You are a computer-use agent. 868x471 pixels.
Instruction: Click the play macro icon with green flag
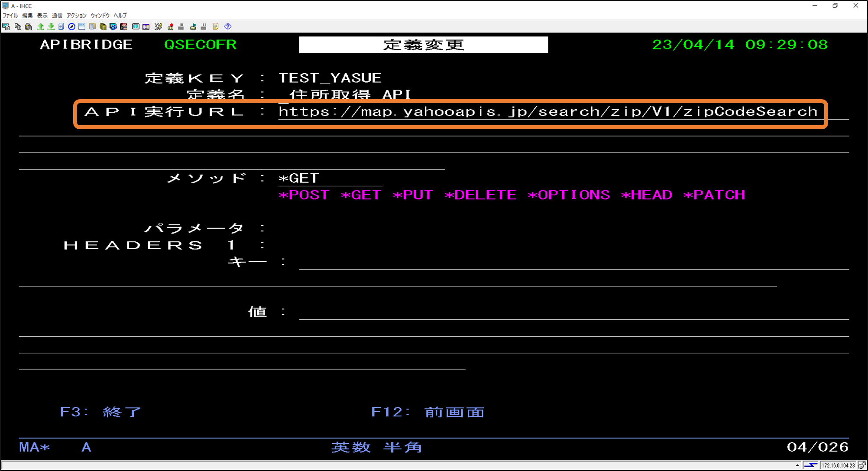[193, 26]
